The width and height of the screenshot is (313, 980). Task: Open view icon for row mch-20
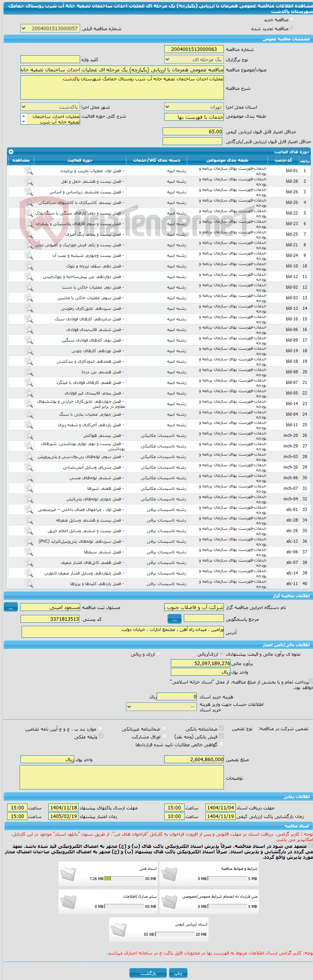[x=28, y=435]
